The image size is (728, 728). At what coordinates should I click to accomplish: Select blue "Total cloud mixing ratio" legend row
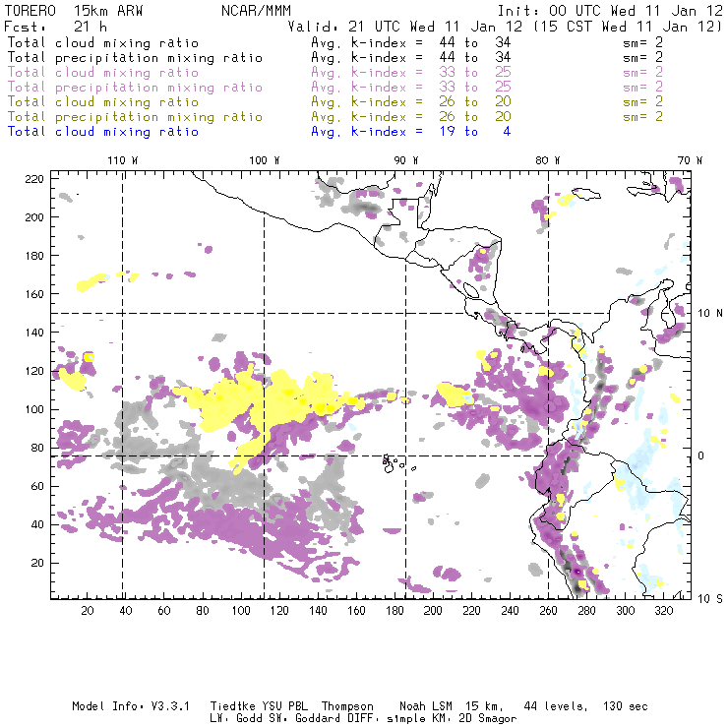click(103, 132)
